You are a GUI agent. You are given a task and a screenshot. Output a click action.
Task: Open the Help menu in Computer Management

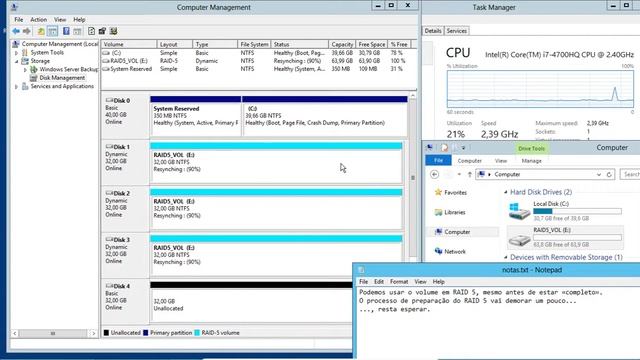(x=79, y=20)
